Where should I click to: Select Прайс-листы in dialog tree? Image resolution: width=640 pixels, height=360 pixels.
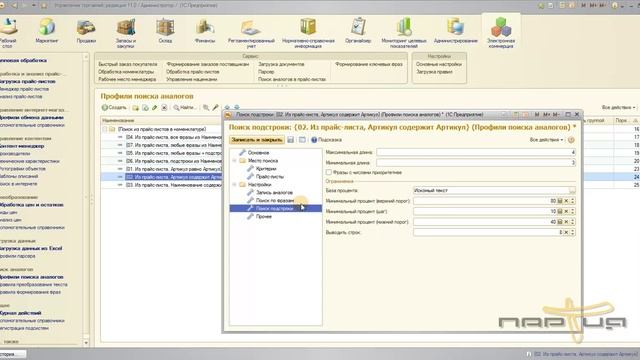[270, 177]
